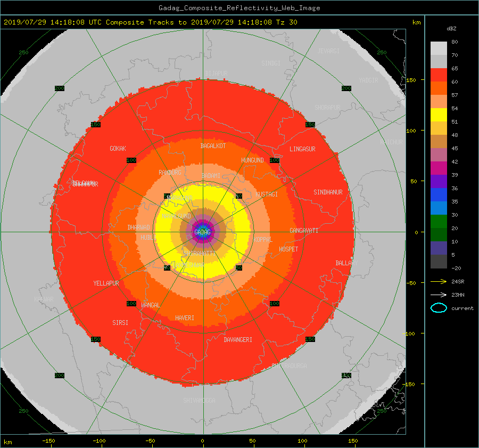Select the SHORAPUR city label
Viewport: 479px width, 448px height.
(x=327, y=107)
